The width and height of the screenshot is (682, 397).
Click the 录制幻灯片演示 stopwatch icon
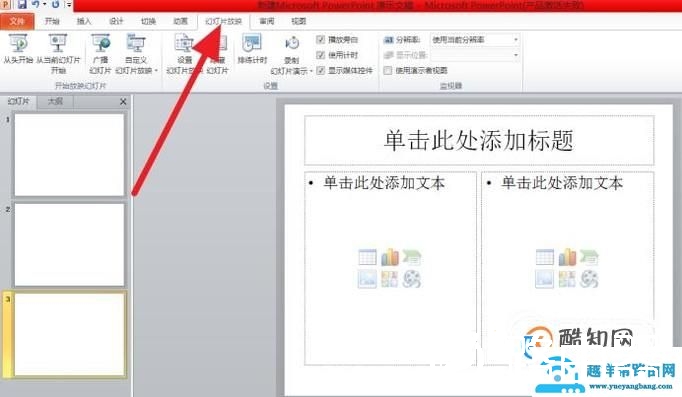click(x=292, y=43)
